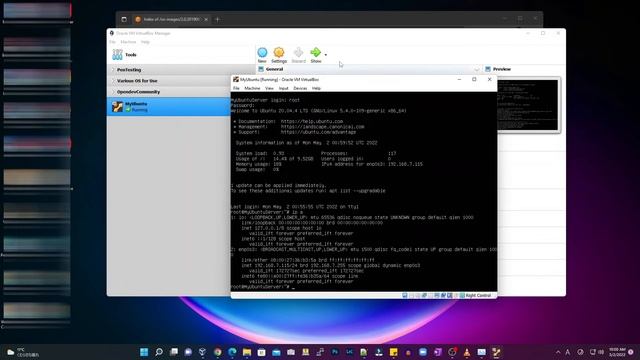640x360 pixels.
Task: Show hidden system tray icons
Action: click(558, 352)
